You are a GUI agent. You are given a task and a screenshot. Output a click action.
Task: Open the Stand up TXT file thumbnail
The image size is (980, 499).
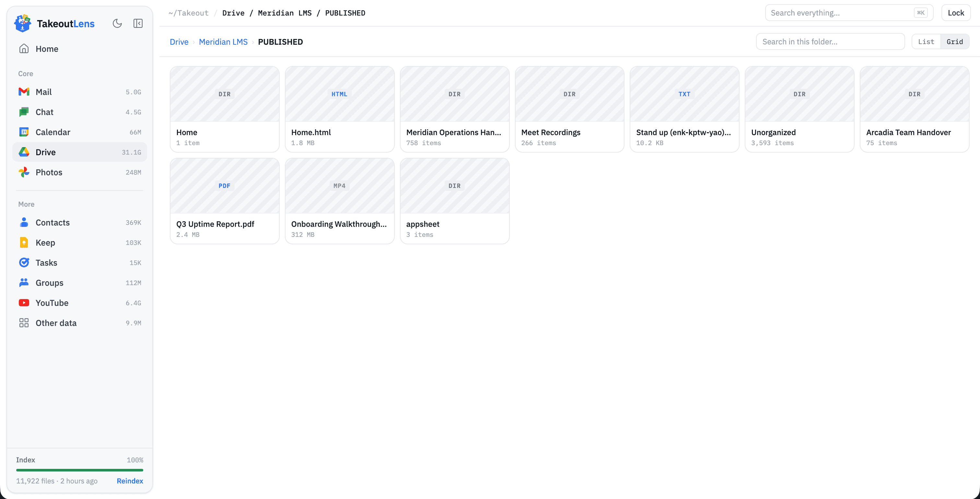684,94
